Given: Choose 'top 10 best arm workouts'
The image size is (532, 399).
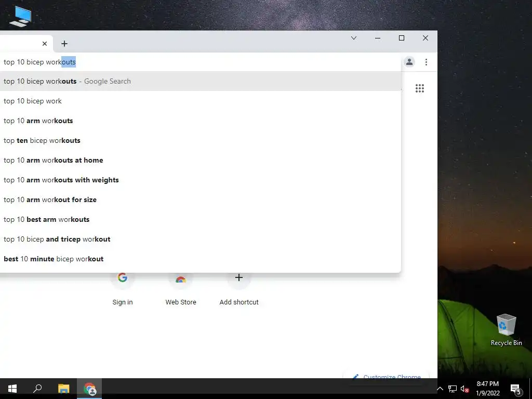Looking at the screenshot, I should coord(200,220).
